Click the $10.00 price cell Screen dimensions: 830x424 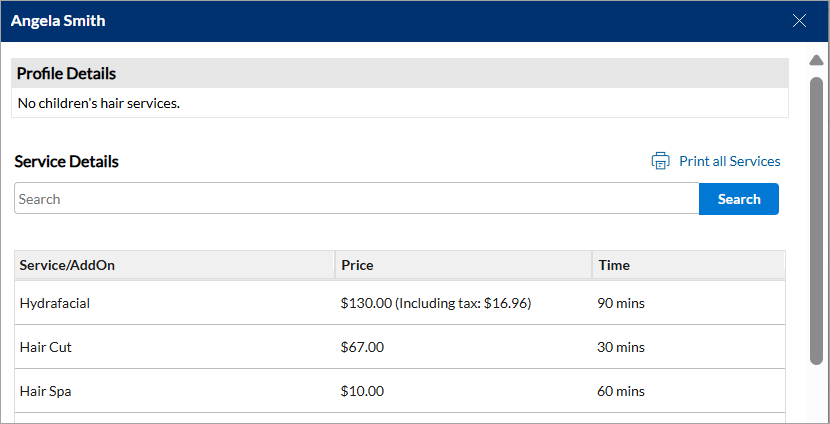click(363, 391)
